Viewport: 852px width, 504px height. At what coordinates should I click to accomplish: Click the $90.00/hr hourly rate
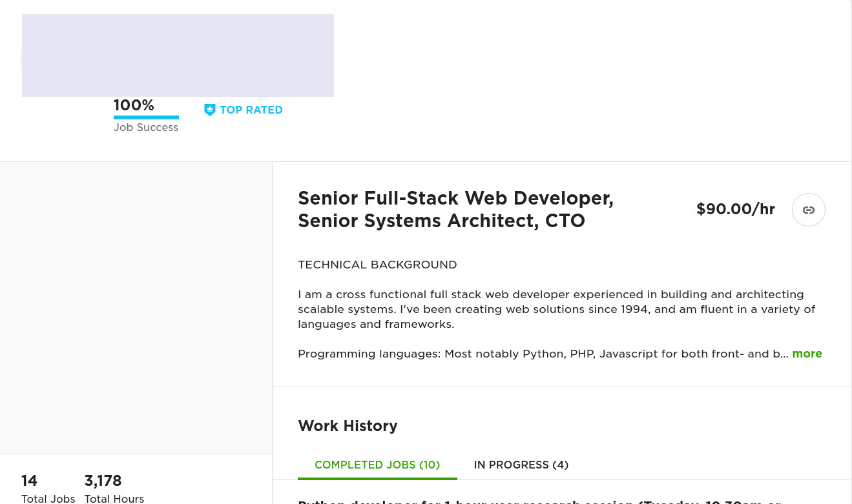coord(735,209)
